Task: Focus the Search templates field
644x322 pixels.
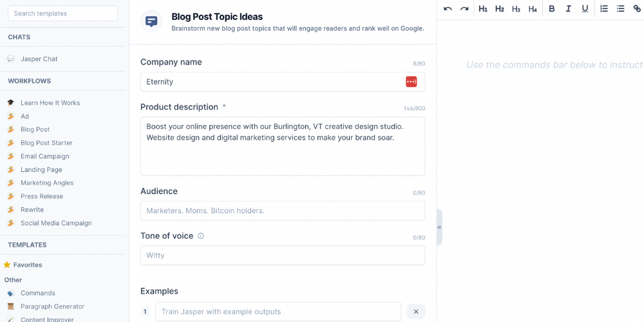Action: pos(63,13)
